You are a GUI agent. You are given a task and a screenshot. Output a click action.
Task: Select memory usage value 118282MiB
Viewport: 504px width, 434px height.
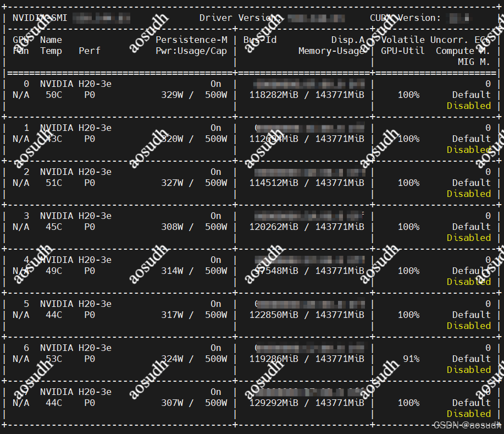(274, 95)
